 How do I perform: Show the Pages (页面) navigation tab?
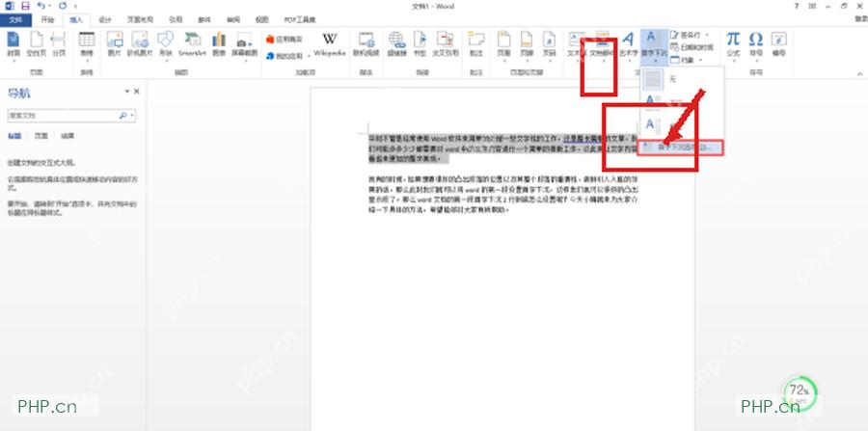click(x=41, y=136)
